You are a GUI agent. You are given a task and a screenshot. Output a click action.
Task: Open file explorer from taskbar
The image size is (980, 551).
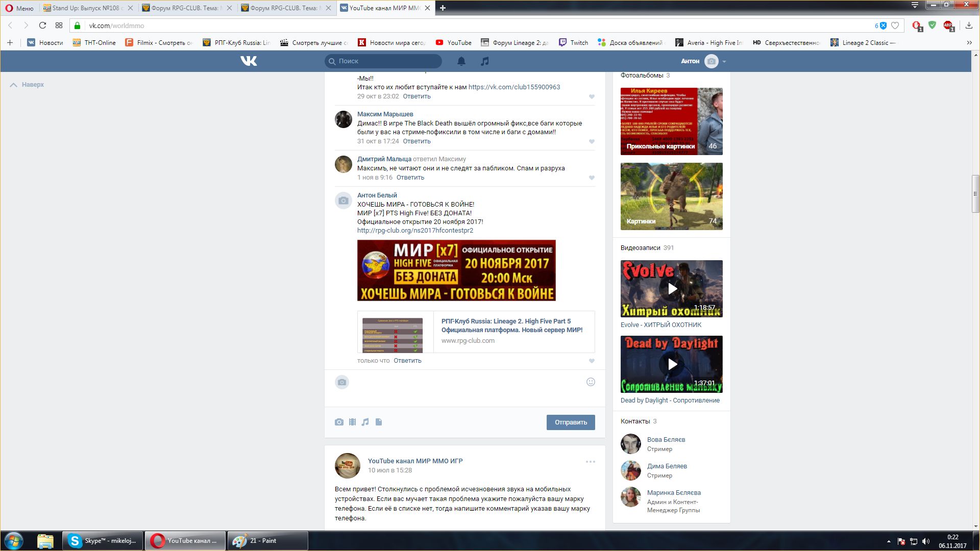[x=45, y=541]
